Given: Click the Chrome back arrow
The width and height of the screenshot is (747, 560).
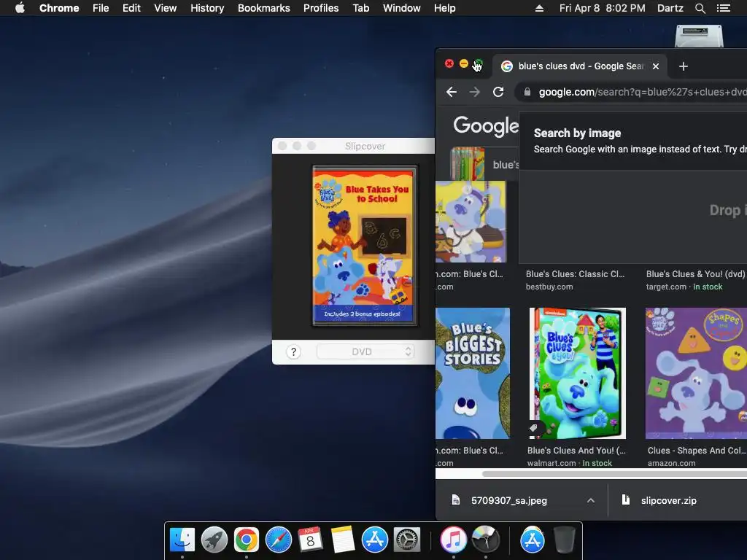Looking at the screenshot, I should coord(451,92).
